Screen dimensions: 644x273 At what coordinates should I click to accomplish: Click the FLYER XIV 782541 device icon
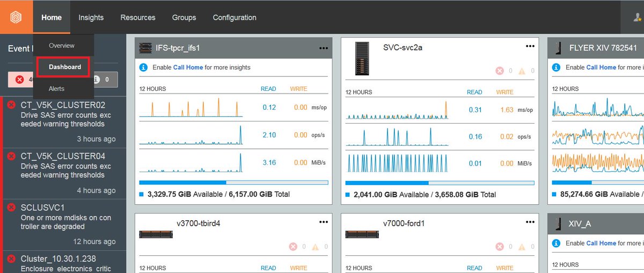click(559, 48)
